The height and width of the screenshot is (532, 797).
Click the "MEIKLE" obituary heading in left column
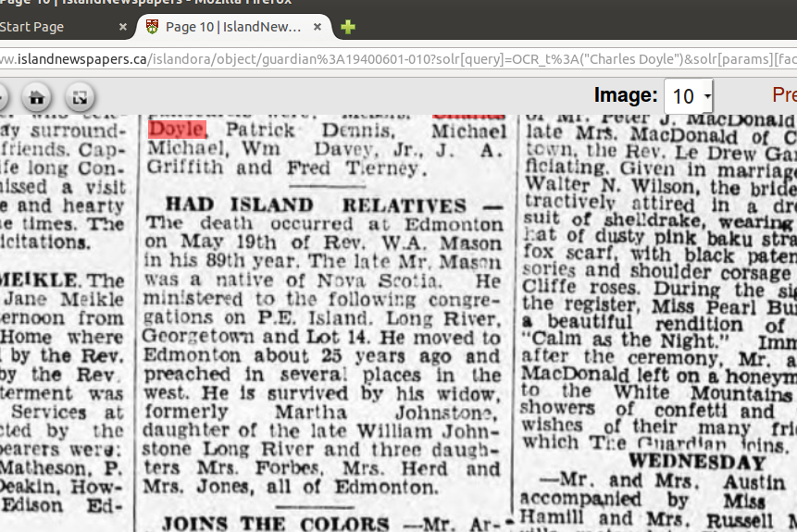pos(42,279)
